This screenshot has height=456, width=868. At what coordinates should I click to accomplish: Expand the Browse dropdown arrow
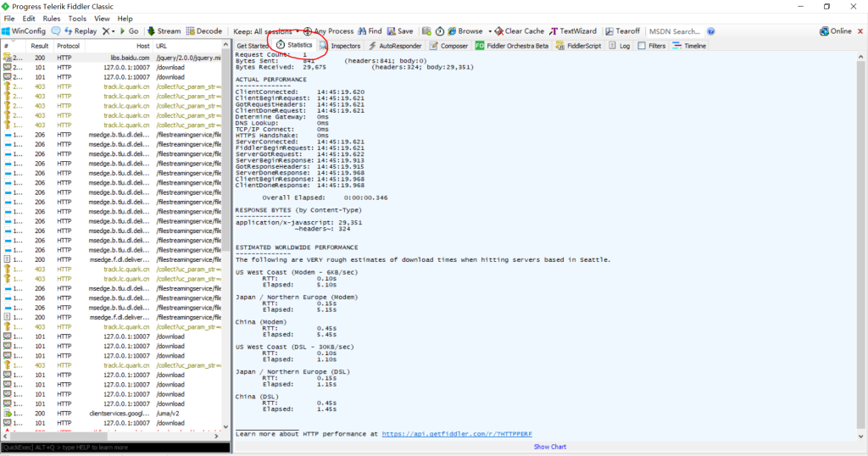pos(487,31)
